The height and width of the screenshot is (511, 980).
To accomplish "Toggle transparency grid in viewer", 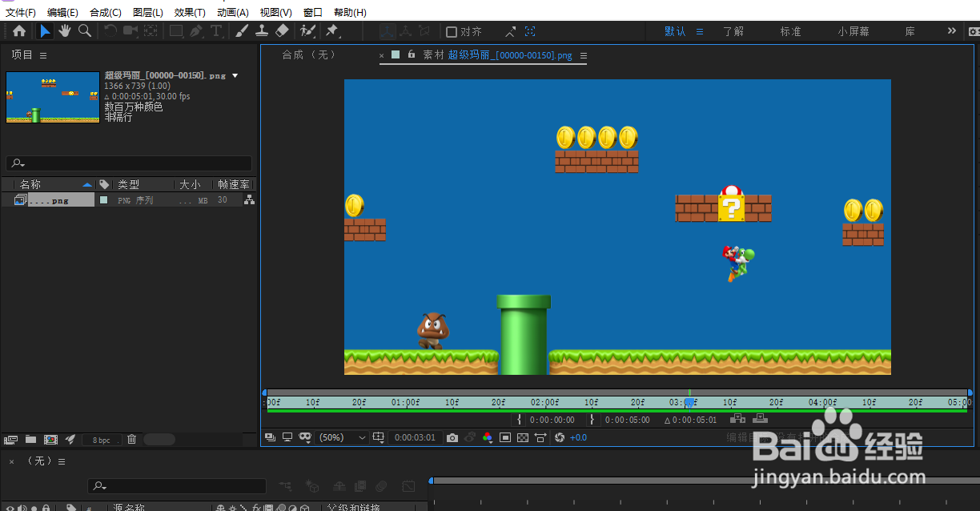I will [x=523, y=437].
